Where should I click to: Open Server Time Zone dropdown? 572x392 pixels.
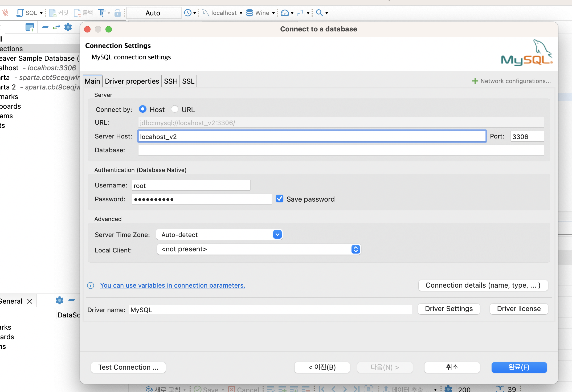(x=277, y=235)
